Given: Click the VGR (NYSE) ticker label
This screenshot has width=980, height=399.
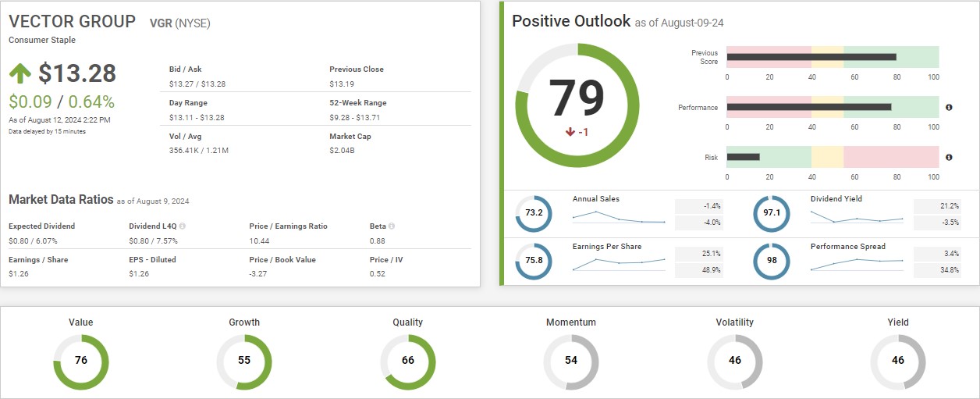Looking at the screenshot, I should [179, 23].
